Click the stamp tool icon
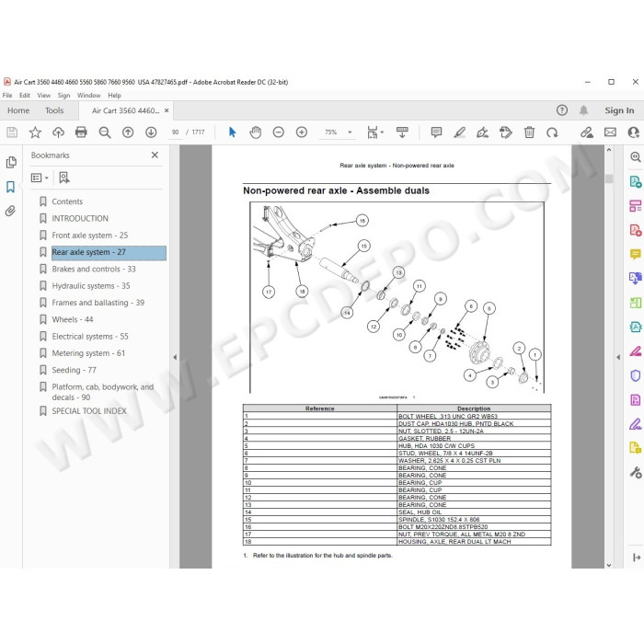This screenshot has width=644, height=644. (506, 132)
